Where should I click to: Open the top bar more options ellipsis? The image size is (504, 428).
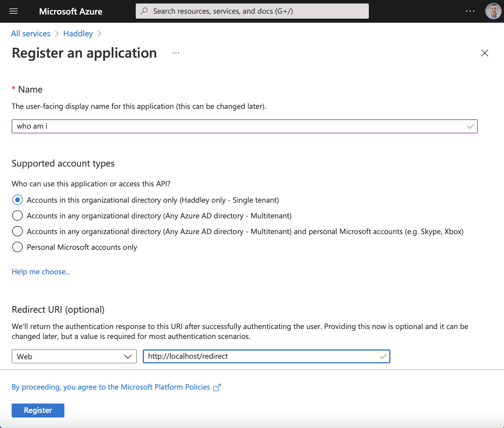click(x=470, y=11)
